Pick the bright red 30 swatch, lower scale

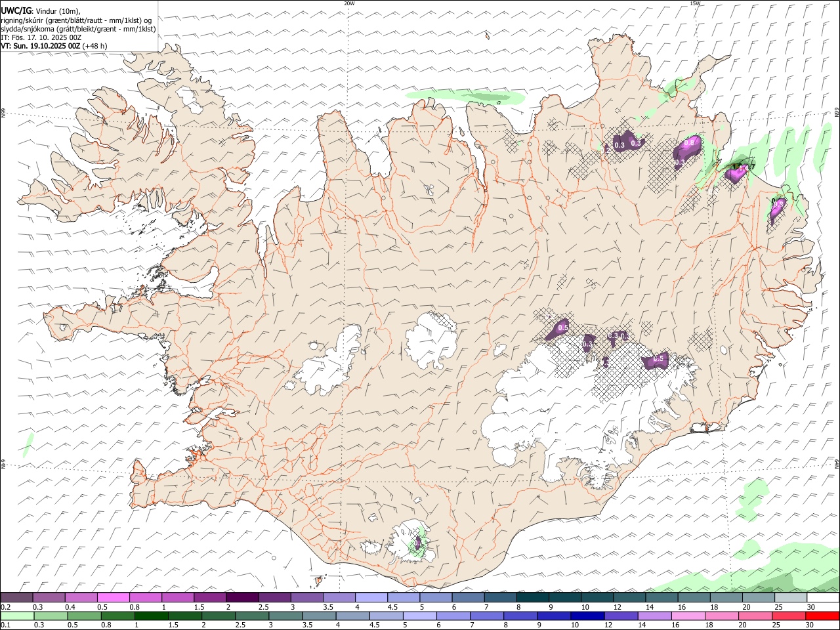click(x=821, y=616)
